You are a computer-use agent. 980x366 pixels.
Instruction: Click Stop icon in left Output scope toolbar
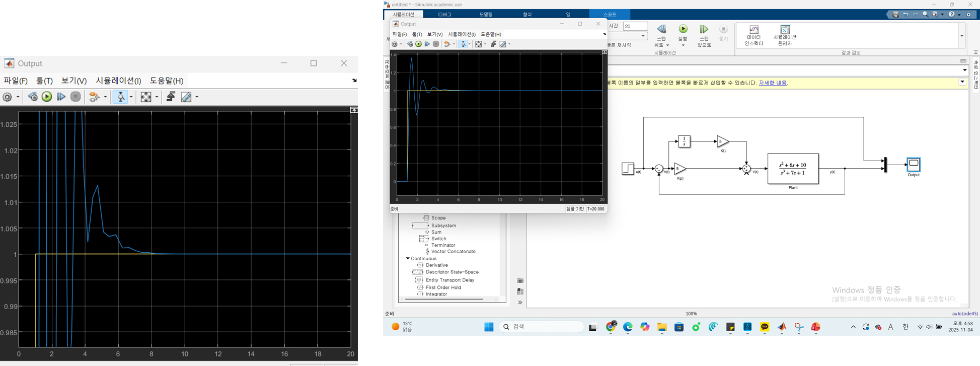click(x=76, y=97)
